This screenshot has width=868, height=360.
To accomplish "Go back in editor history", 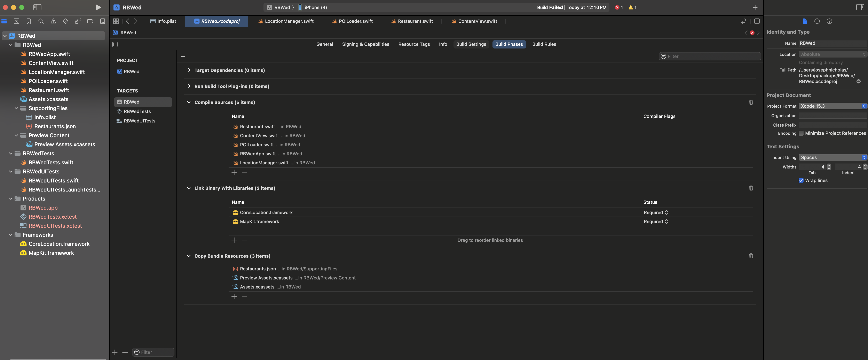I will 128,21.
